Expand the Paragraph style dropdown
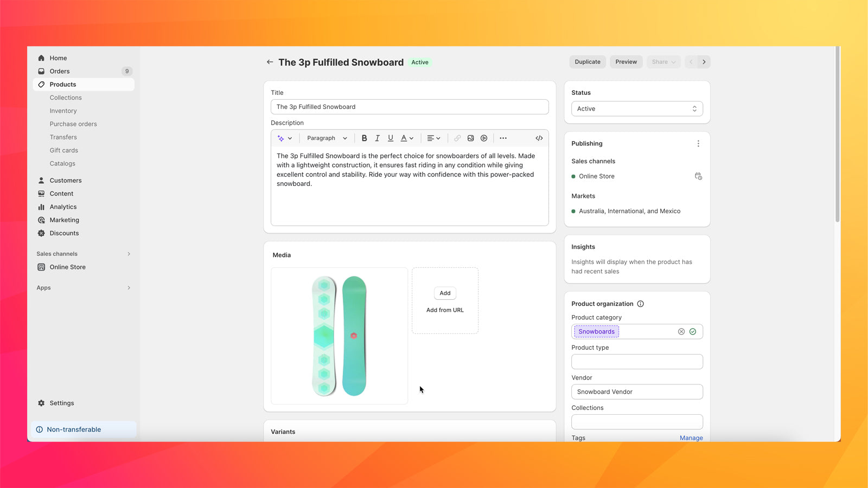 tap(326, 138)
